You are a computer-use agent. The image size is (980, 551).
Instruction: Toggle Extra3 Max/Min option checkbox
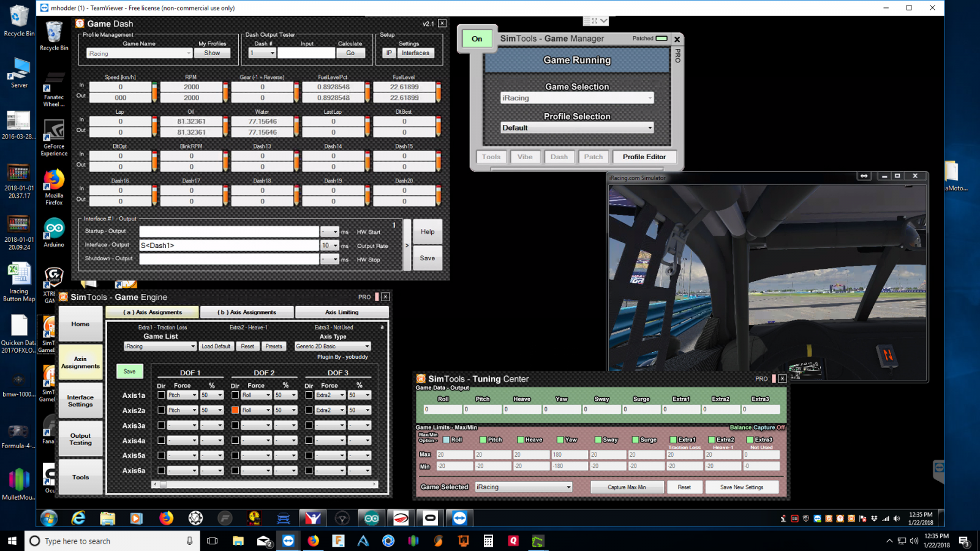tap(750, 440)
